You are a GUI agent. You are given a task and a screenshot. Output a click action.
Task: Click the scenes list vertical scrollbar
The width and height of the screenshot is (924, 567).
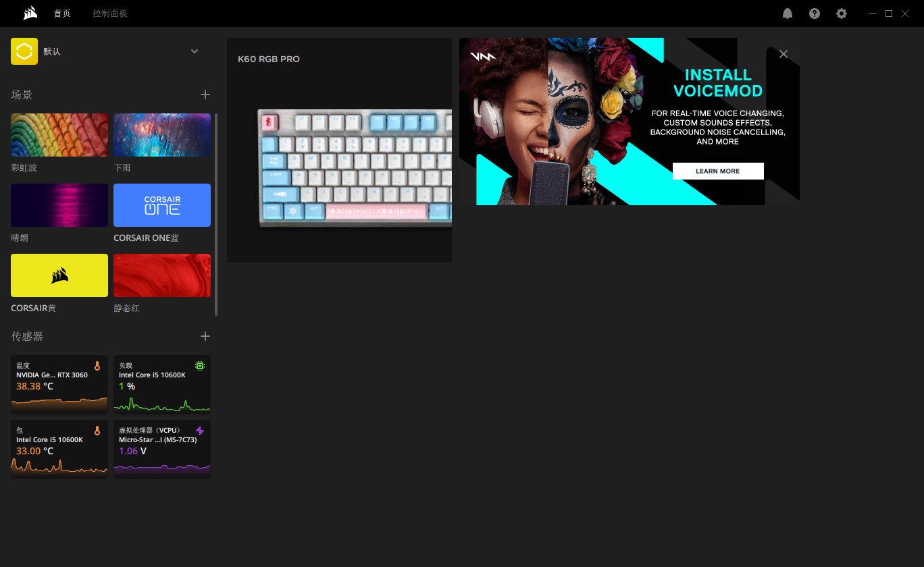[x=216, y=215]
